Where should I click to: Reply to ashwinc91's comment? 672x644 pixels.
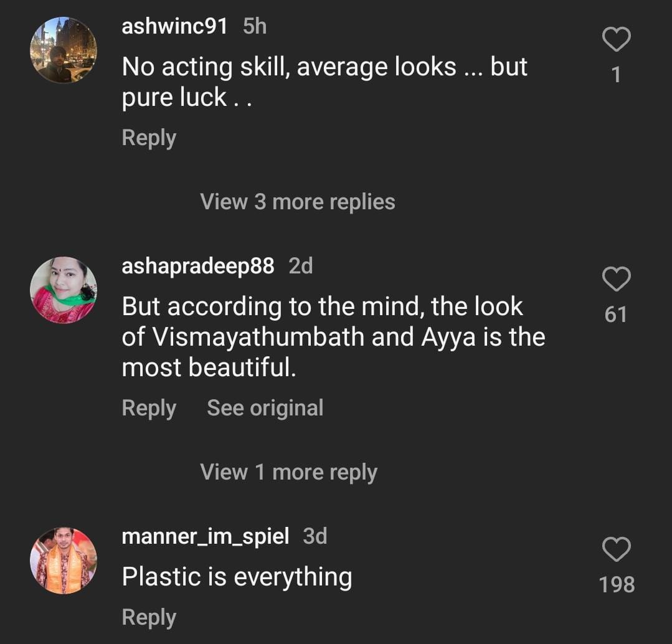coord(149,138)
